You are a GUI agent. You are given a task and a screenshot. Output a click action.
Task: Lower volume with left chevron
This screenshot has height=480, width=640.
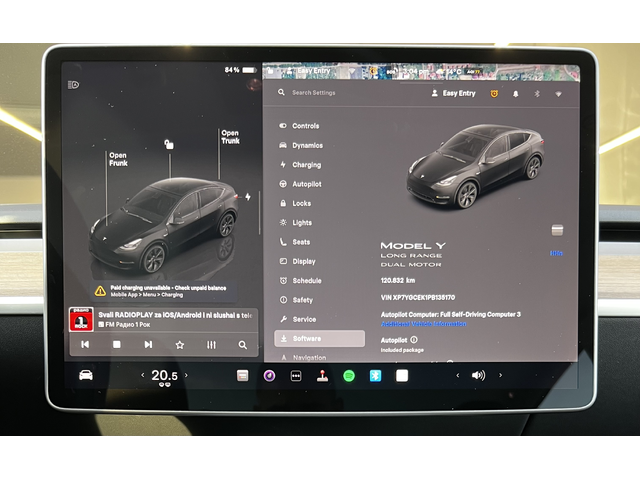coord(458,375)
